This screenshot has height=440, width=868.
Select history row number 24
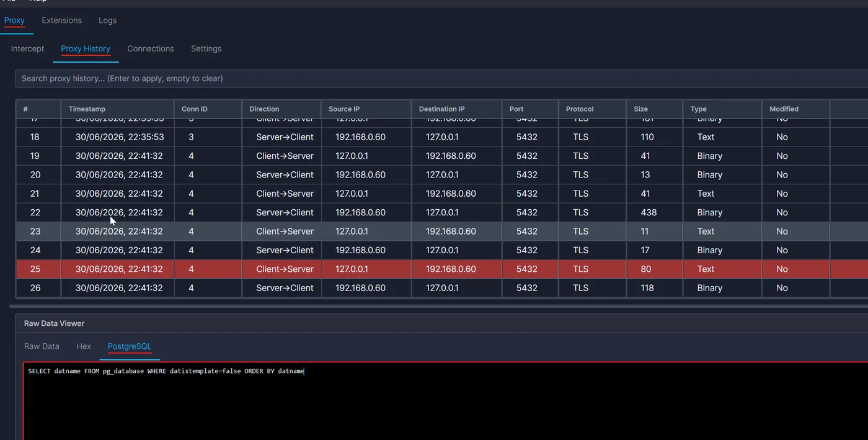[x=441, y=250]
